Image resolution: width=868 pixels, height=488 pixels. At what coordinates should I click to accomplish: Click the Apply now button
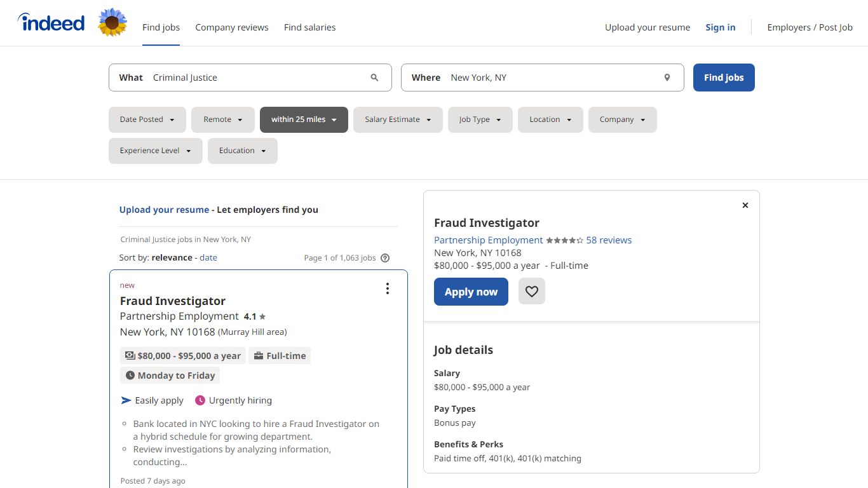click(x=471, y=292)
